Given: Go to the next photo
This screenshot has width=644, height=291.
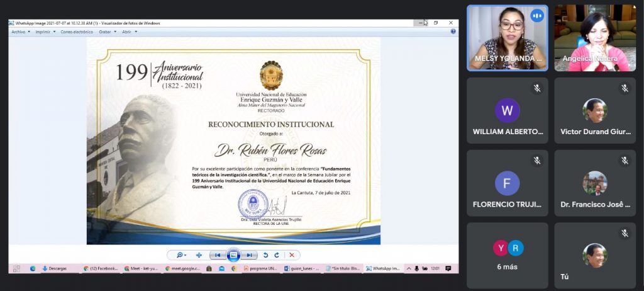Looking at the screenshot, I should [x=249, y=255].
